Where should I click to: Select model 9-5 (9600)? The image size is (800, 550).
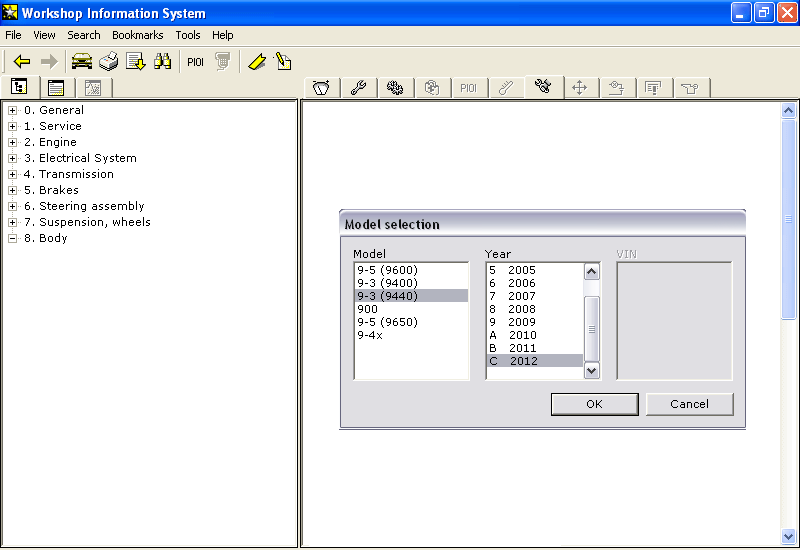411,270
